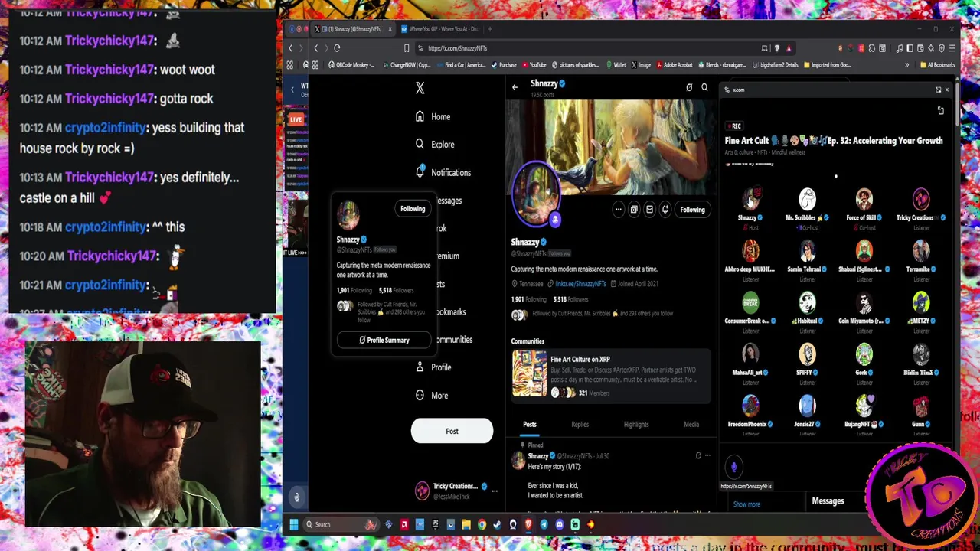980x551 pixels.
Task: Toggle microphone button in Space panel
Action: (733, 466)
